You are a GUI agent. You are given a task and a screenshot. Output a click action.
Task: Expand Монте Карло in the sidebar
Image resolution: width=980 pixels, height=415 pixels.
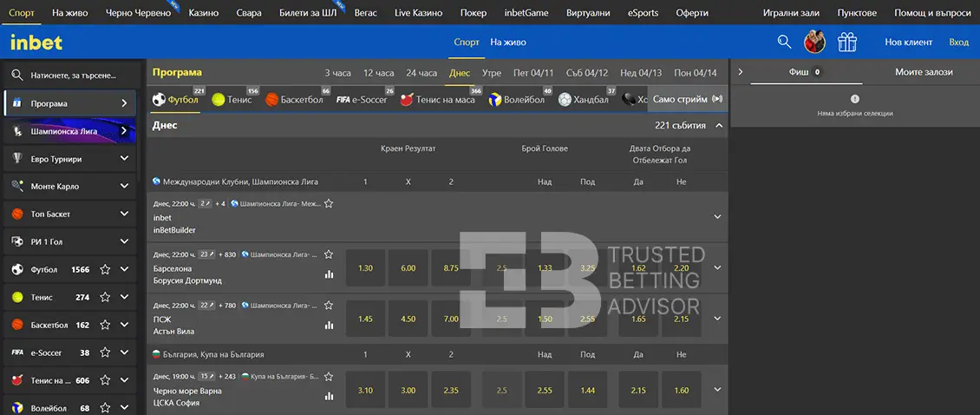pyautogui.click(x=124, y=187)
